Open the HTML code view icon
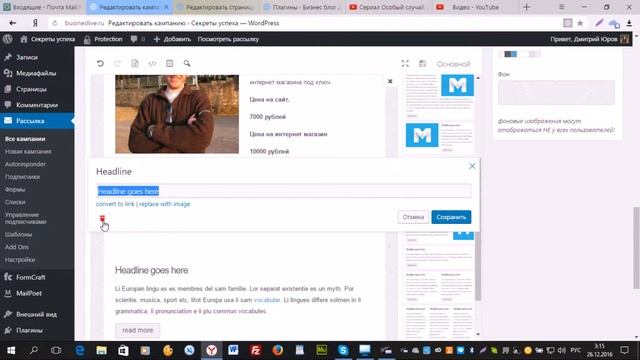This screenshot has width=640, height=360. [152, 63]
